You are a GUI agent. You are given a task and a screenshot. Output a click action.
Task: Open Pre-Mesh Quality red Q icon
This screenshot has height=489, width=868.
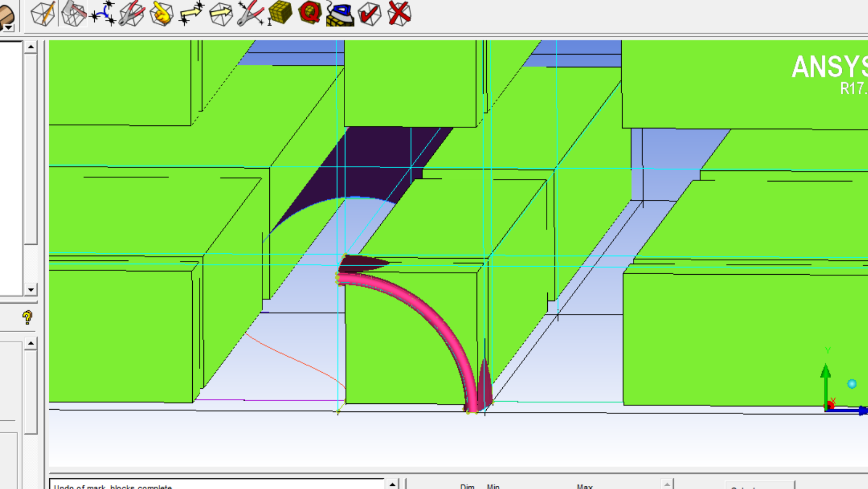click(310, 12)
